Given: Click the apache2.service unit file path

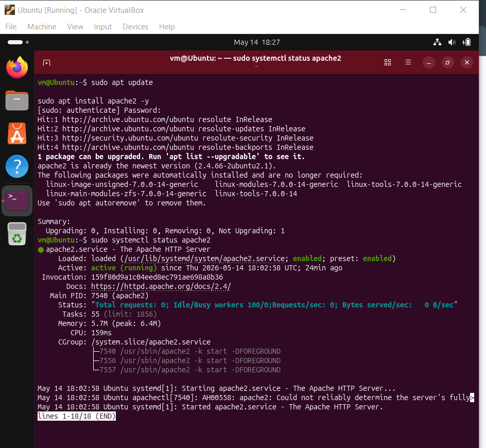Looking at the screenshot, I should coord(204,259).
